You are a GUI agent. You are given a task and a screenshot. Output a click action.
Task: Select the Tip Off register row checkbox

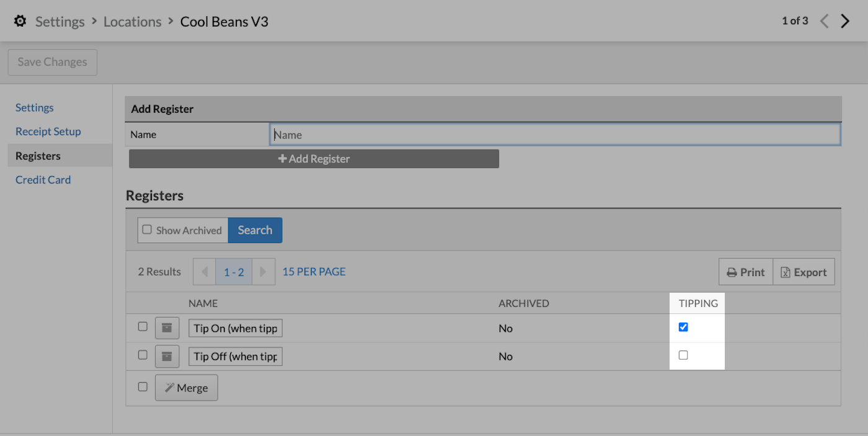[143, 355]
